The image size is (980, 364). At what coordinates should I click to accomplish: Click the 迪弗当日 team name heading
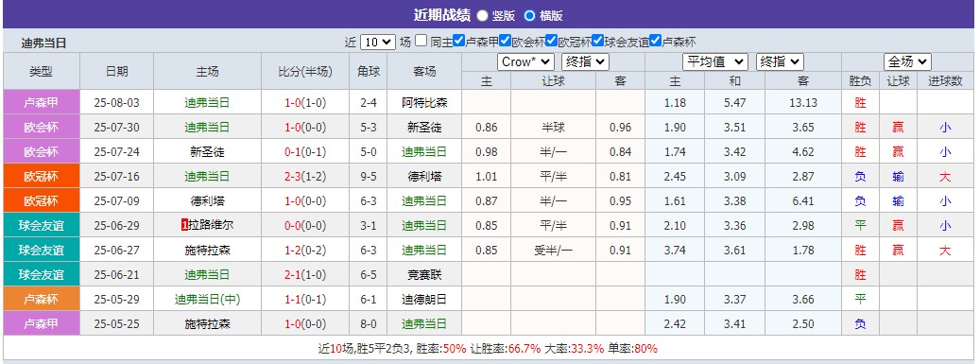43,43
